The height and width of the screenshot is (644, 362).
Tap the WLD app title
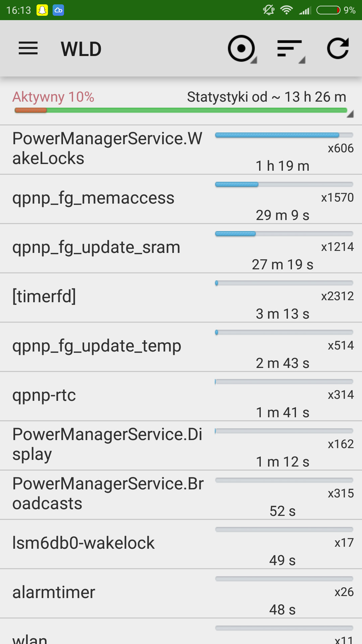[x=81, y=49]
